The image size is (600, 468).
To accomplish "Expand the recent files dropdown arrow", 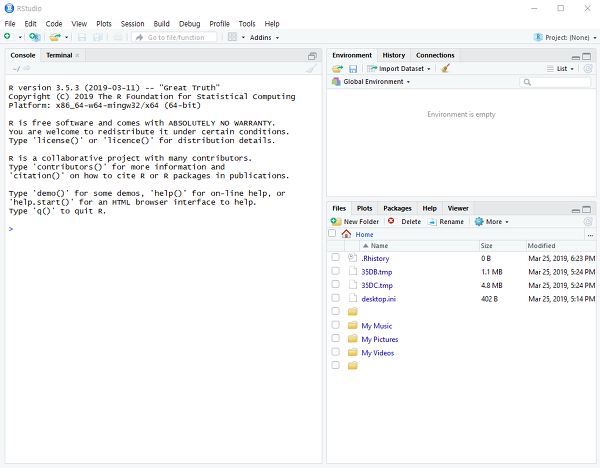I will coord(66,38).
